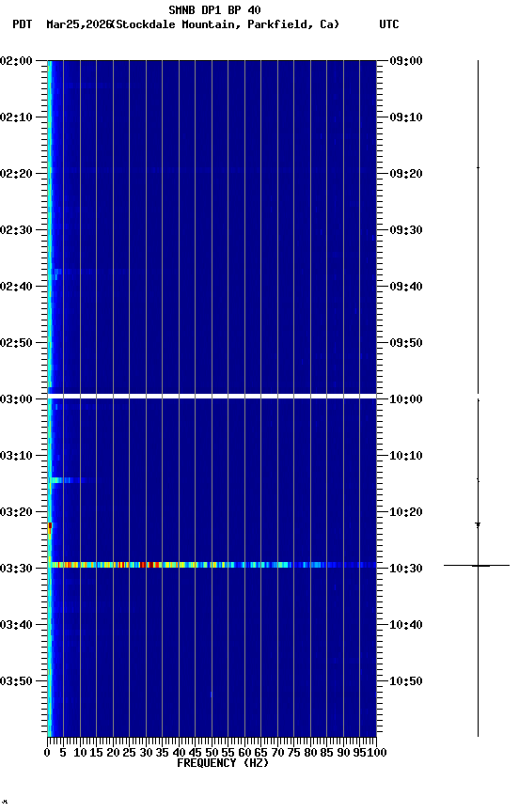Image resolution: width=519 pixels, height=812 pixels.
Task: Click the 100 Hz frequency axis label
Action: (x=377, y=753)
